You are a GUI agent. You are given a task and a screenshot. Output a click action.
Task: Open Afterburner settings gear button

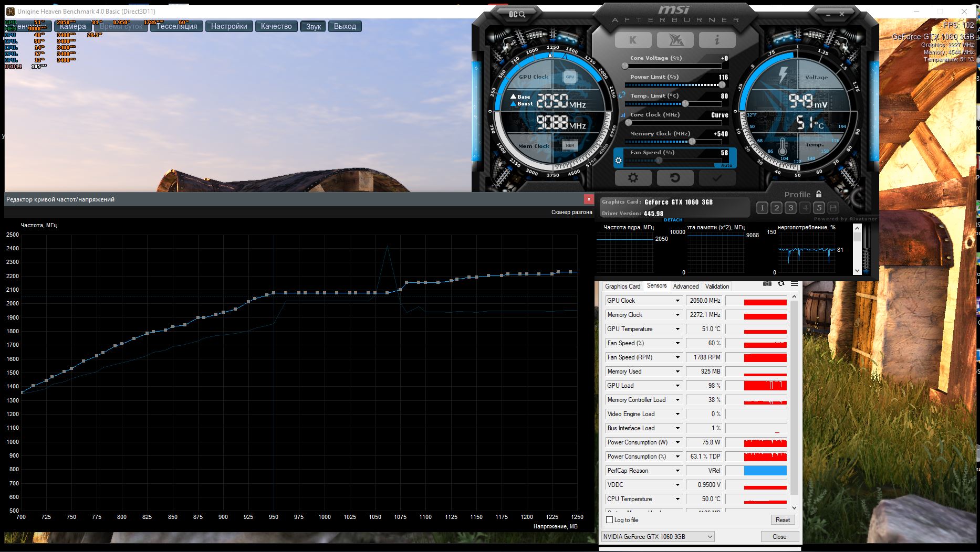click(x=633, y=178)
